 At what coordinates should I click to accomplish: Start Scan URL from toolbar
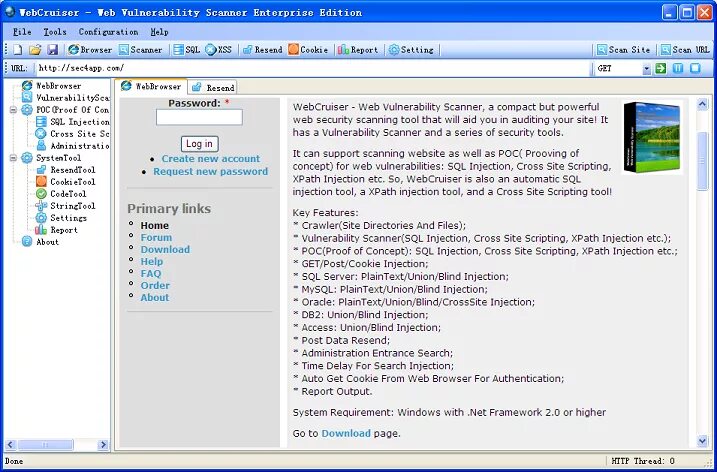[x=685, y=50]
